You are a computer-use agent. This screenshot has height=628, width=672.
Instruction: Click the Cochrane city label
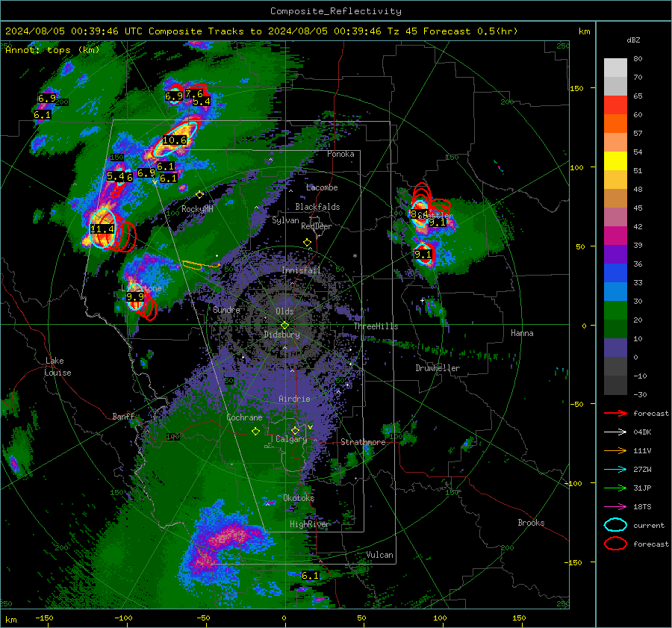coord(244,417)
